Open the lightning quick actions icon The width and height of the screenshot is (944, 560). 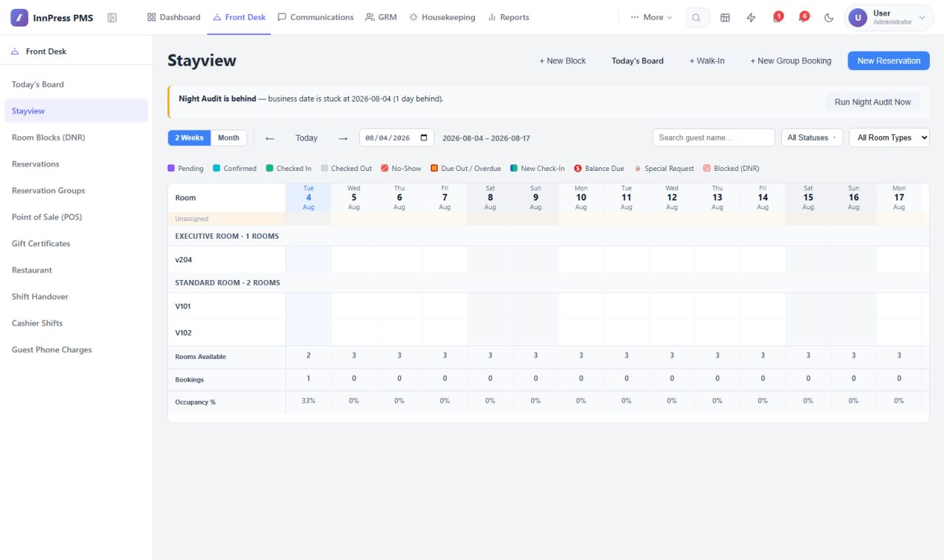point(751,18)
